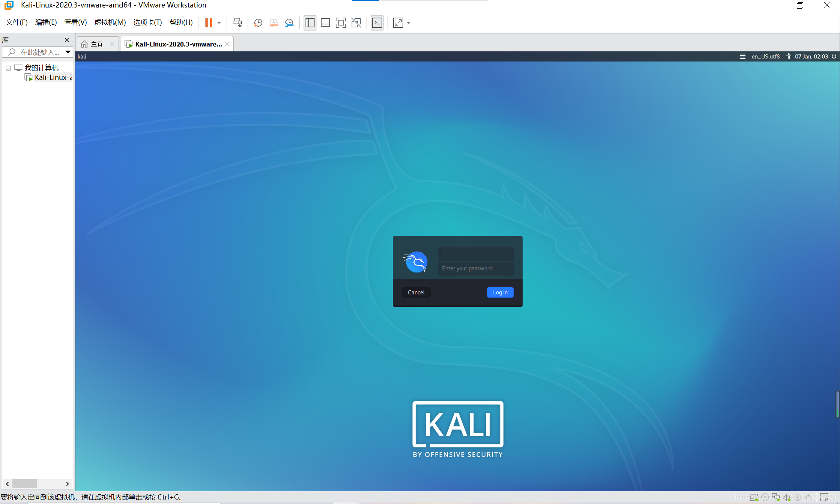The height and width of the screenshot is (504, 840).
Task: Click the snapshot save icon
Action: tap(257, 23)
